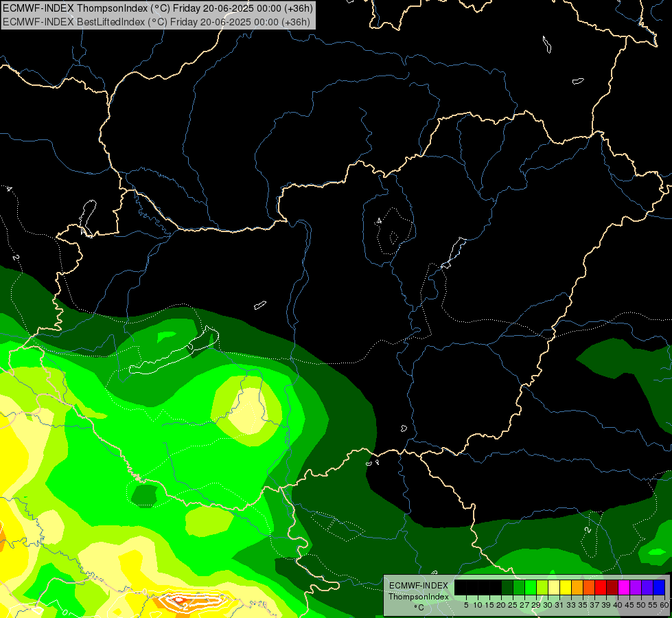Select the bright red 37–39 legend swatch
Screen dimensions: 672x618
click(x=601, y=587)
